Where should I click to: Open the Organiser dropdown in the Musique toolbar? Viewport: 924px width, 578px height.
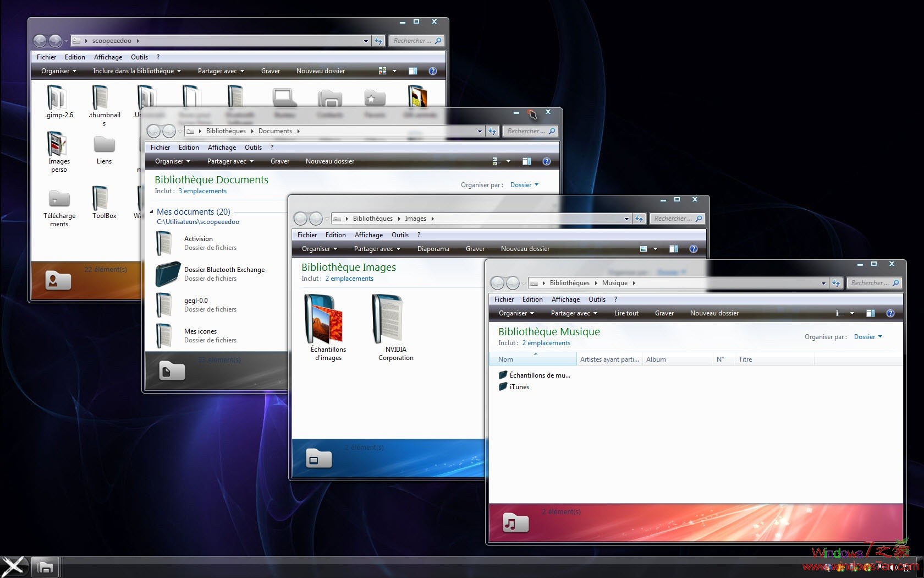click(515, 313)
